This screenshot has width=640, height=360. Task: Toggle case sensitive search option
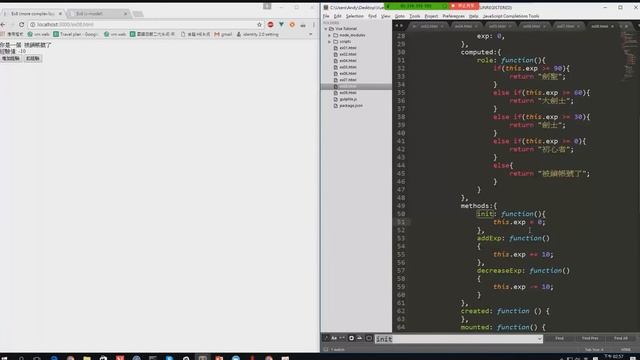click(334, 338)
